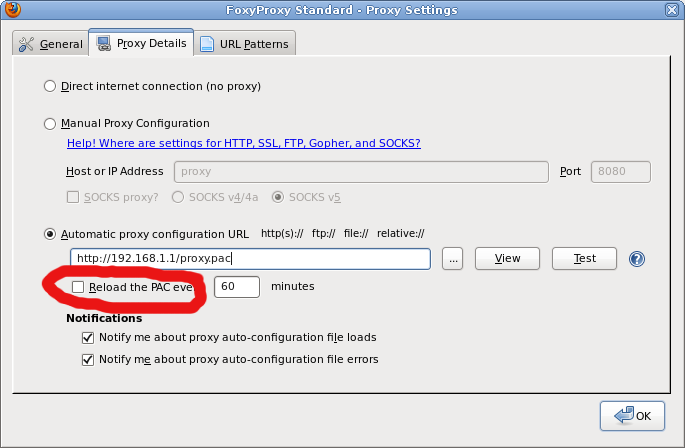Click the wrench icon on General tab

click(x=26, y=44)
